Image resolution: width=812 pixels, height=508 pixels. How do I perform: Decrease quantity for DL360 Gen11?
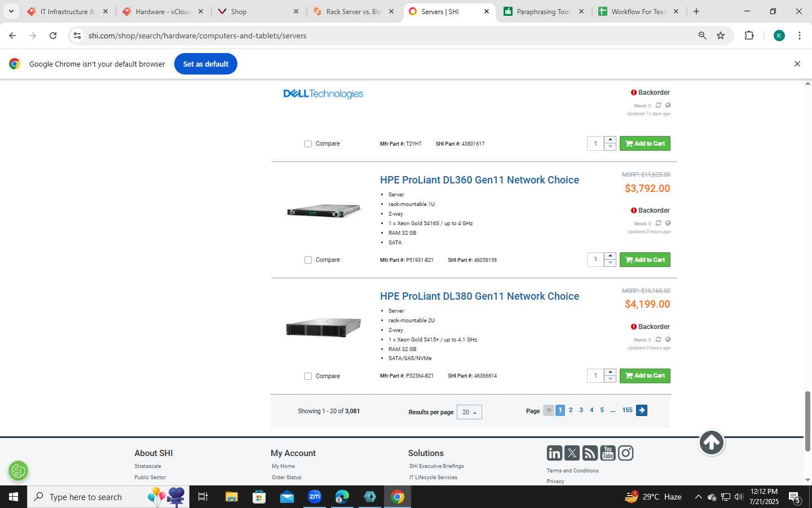610,263
